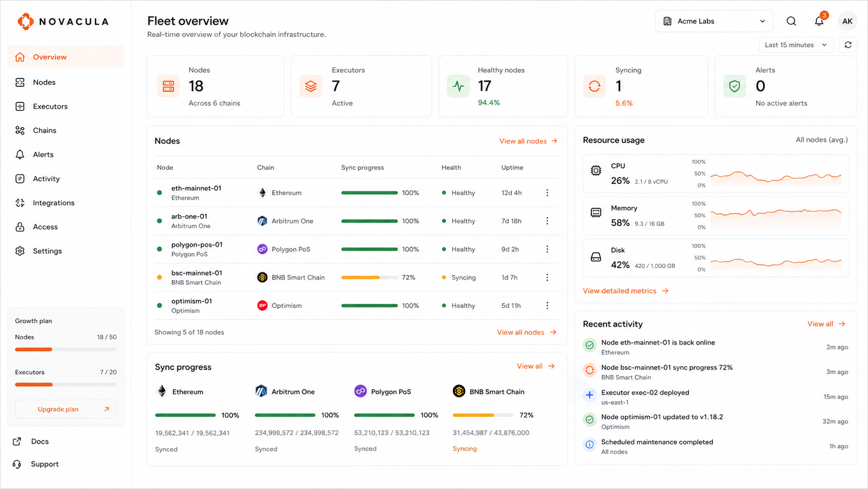This screenshot has width=868, height=489.
Task: Click BNB Smart Chain icon in Sync progress
Action: [459, 391]
